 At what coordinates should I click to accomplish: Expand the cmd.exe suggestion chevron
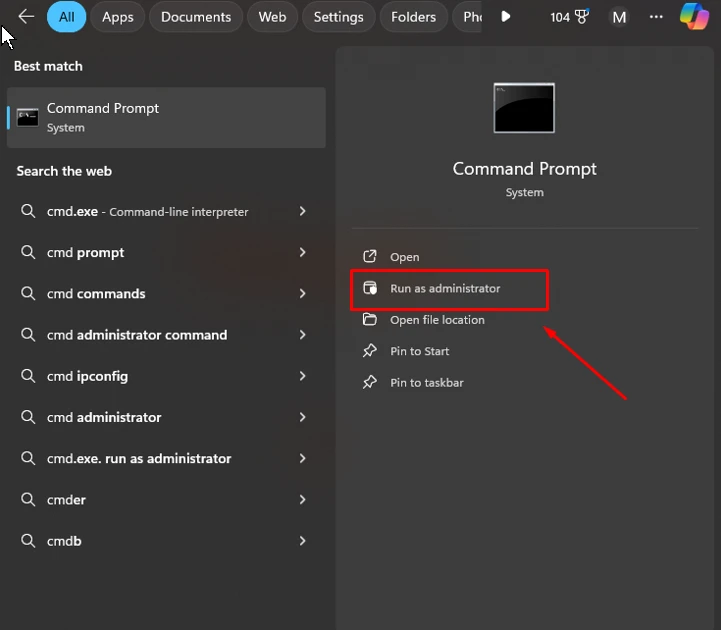(x=302, y=211)
